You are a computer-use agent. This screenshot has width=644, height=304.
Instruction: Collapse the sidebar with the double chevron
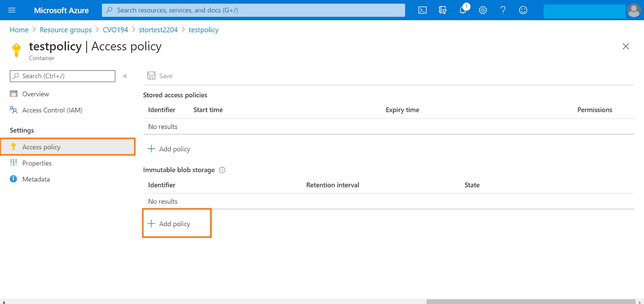coord(125,76)
